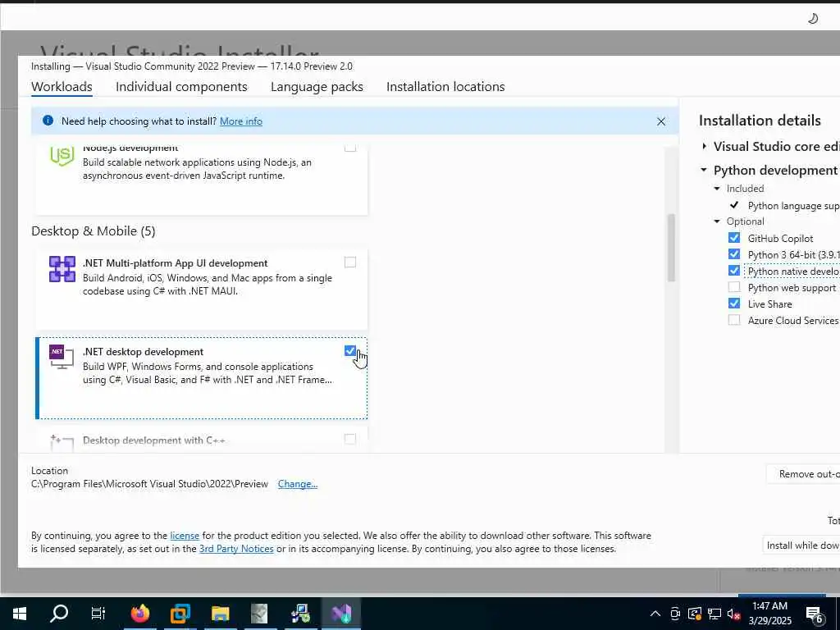Open the network tray icon
Viewport: 840px width, 630px height.
714,614
